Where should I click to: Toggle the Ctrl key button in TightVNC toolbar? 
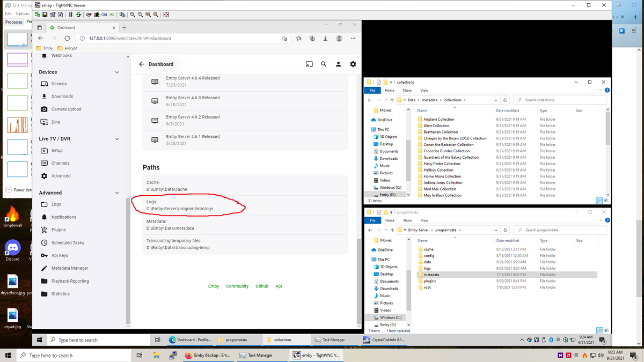[104, 14]
